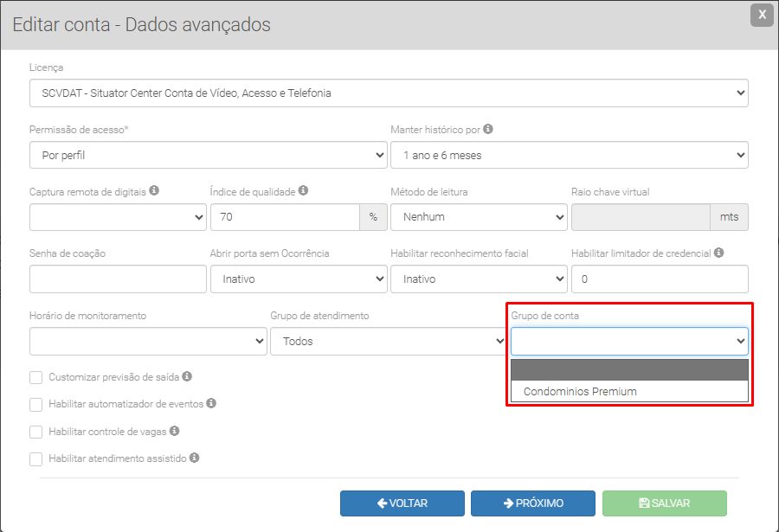This screenshot has height=532, width=779.
Task: Toggle Habilitar automatizador de eventos checkbox
Action: coord(36,404)
